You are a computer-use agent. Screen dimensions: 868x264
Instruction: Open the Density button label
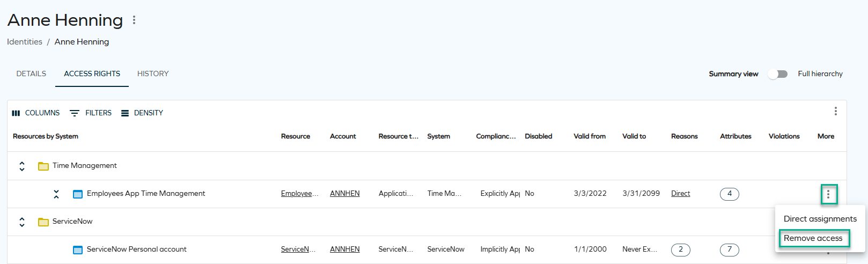pos(149,113)
